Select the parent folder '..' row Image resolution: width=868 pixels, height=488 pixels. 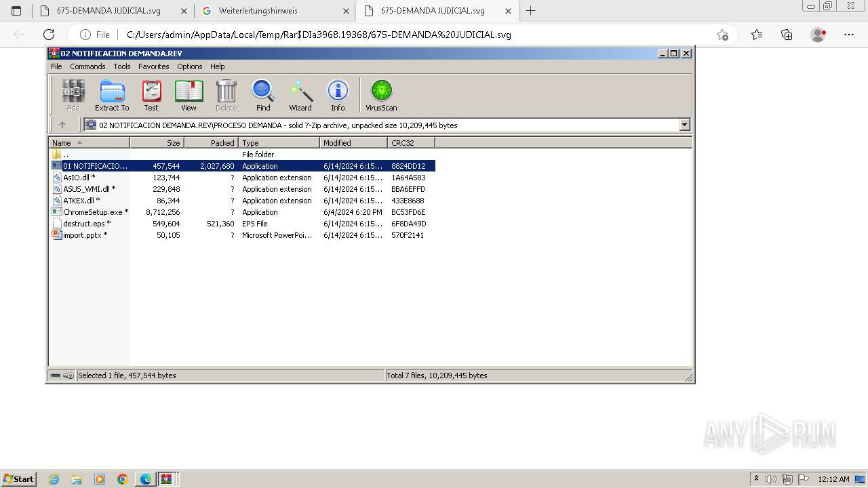[242, 155]
